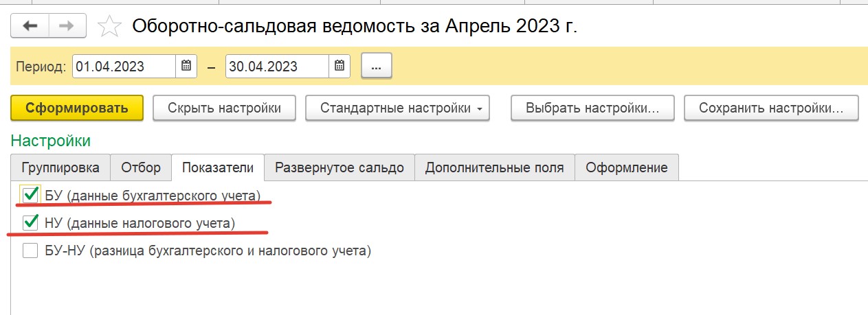Add report to favorites with star icon
The width and height of the screenshot is (868, 315).
109,26
